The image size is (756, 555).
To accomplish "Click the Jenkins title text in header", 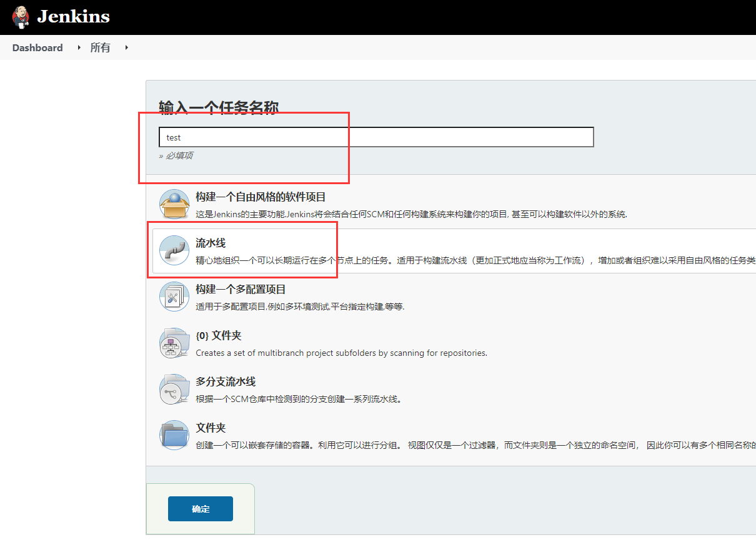I will [73, 17].
